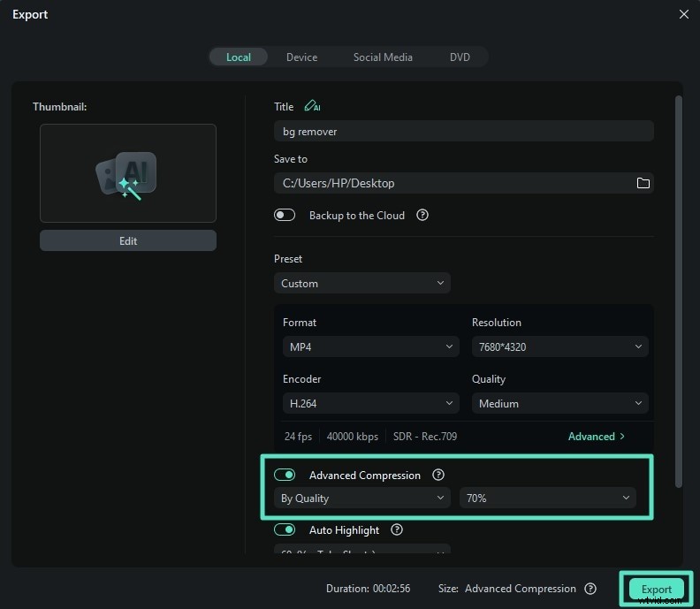Open Advanced settings link
Viewport: 700px width, 609px height.
coord(597,437)
